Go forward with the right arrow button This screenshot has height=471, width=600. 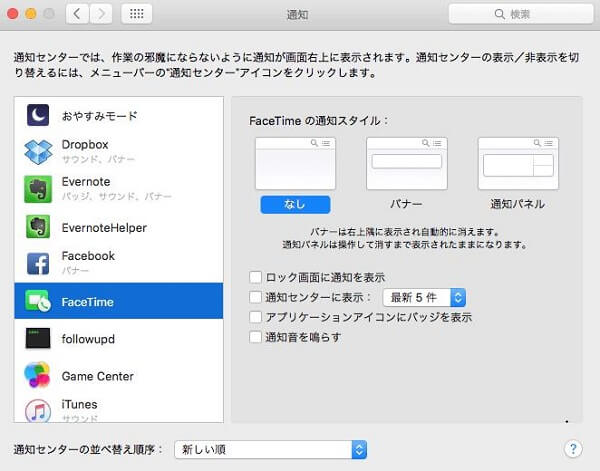pyautogui.click(x=101, y=14)
